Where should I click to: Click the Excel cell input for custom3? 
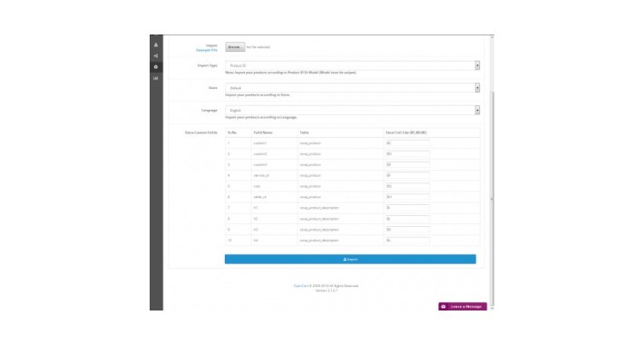coord(407,164)
